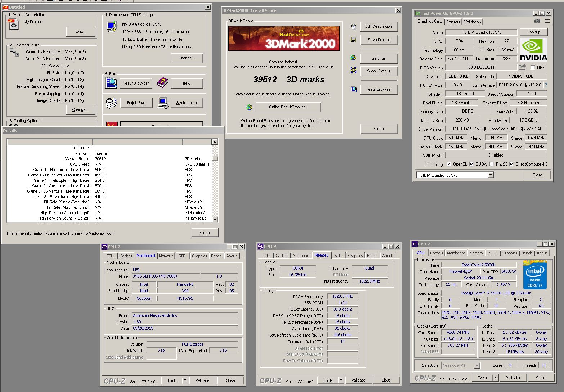Click the System Info button

click(x=187, y=103)
